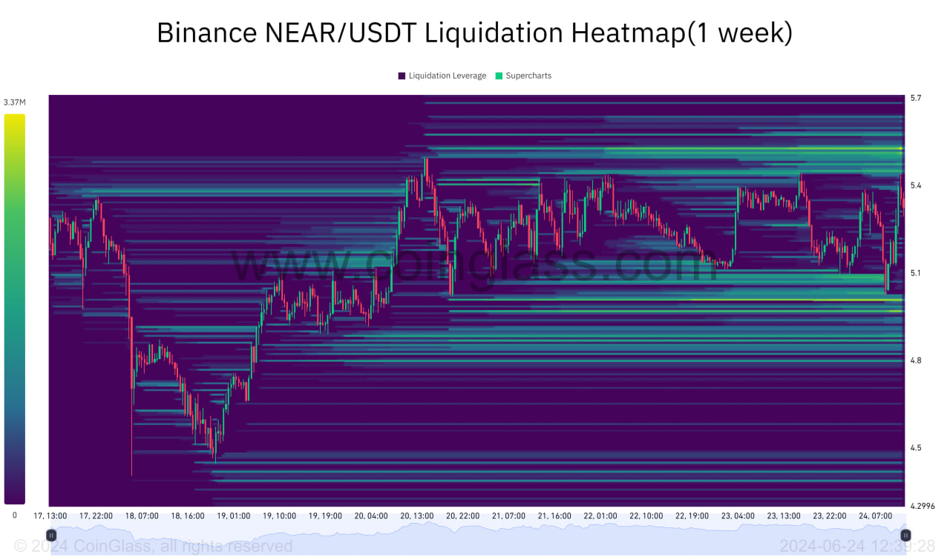Click the 23, 22:00 time axis label
Viewport: 950px width, 560px height.
click(829, 515)
